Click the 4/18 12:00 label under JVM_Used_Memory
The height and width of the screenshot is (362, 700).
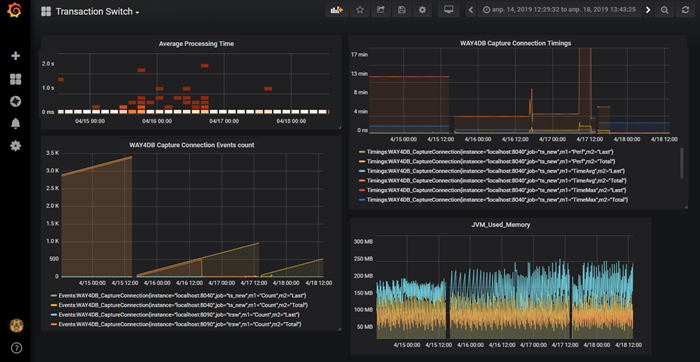tap(629, 345)
